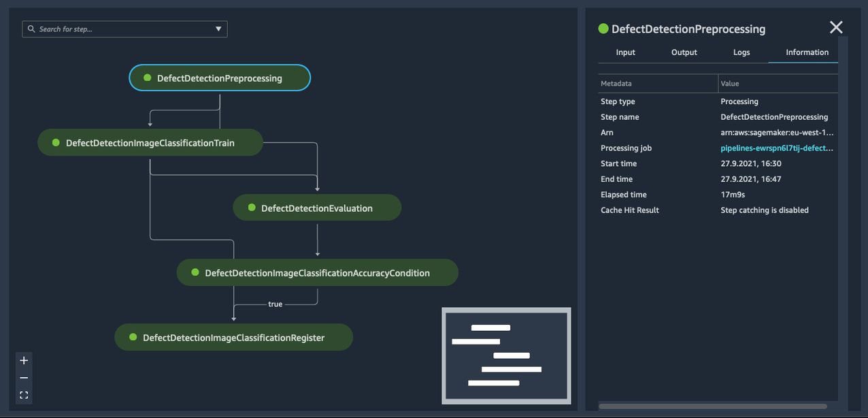Open the step search dropdown arrow

[x=218, y=29]
